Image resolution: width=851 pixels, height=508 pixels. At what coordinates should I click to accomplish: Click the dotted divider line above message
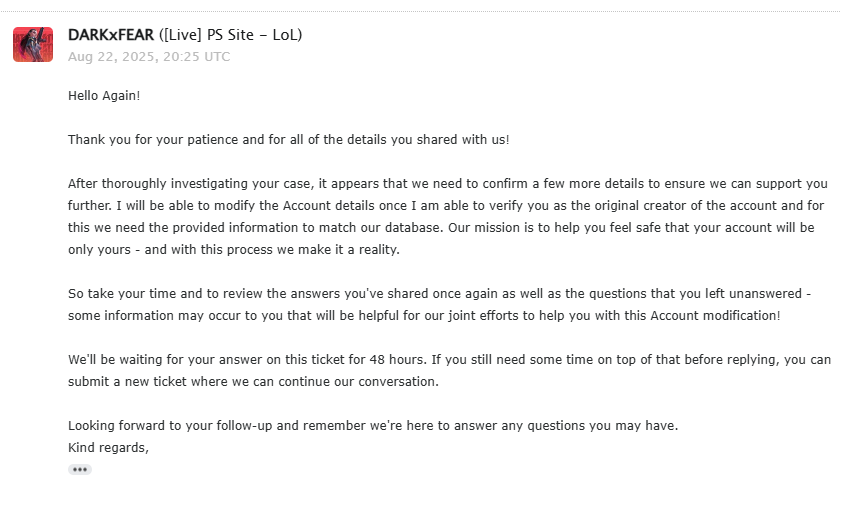[426, 11]
